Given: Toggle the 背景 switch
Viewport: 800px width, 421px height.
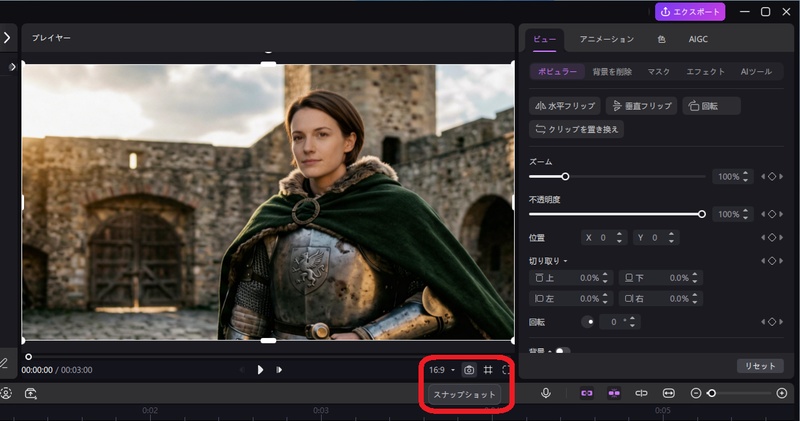Looking at the screenshot, I should (x=562, y=352).
